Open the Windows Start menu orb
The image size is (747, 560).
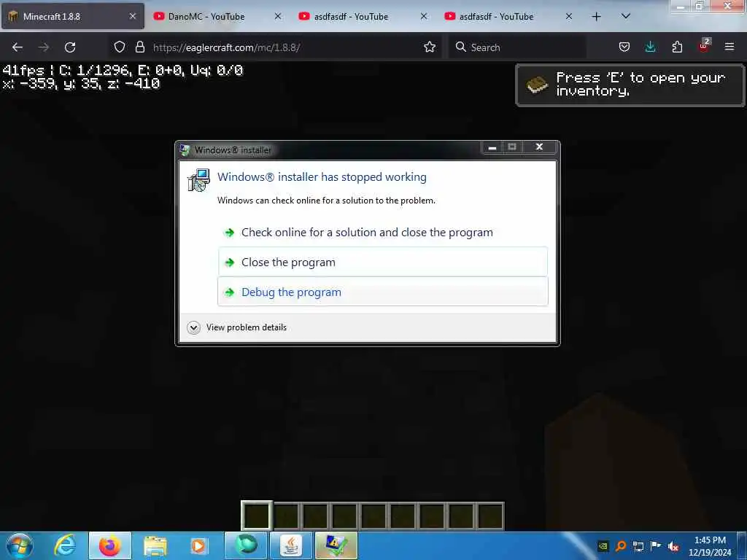tap(20, 545)
